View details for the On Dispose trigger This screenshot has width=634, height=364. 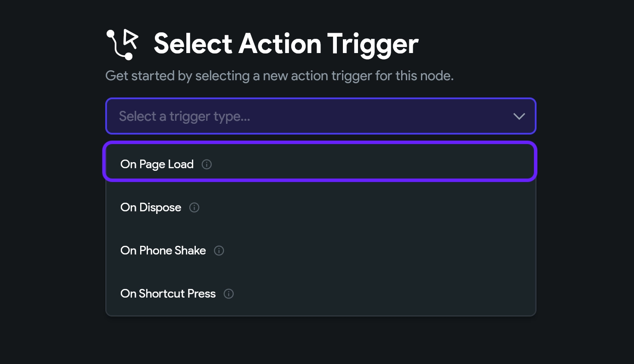tap(194, 207)
